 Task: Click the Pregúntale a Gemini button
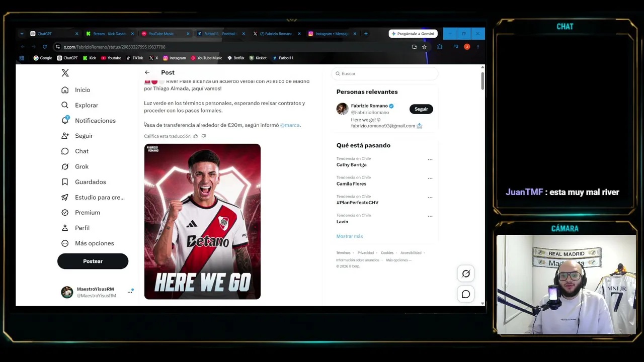413,34
